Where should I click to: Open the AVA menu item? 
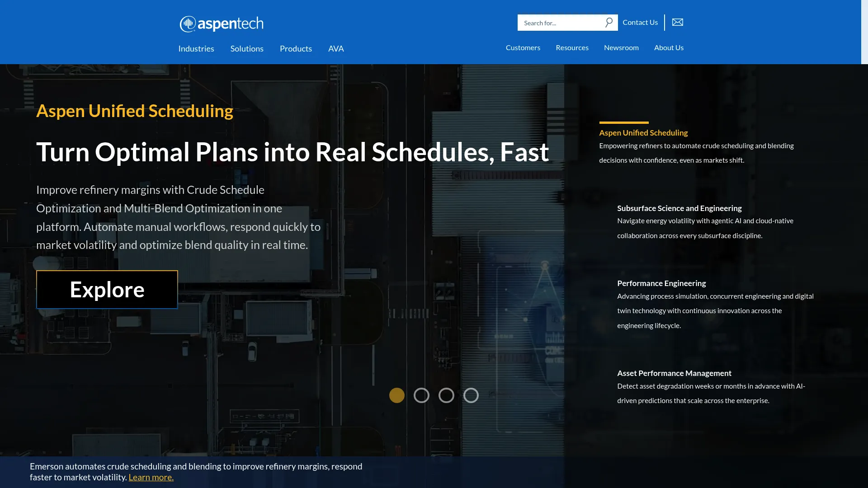336,48
